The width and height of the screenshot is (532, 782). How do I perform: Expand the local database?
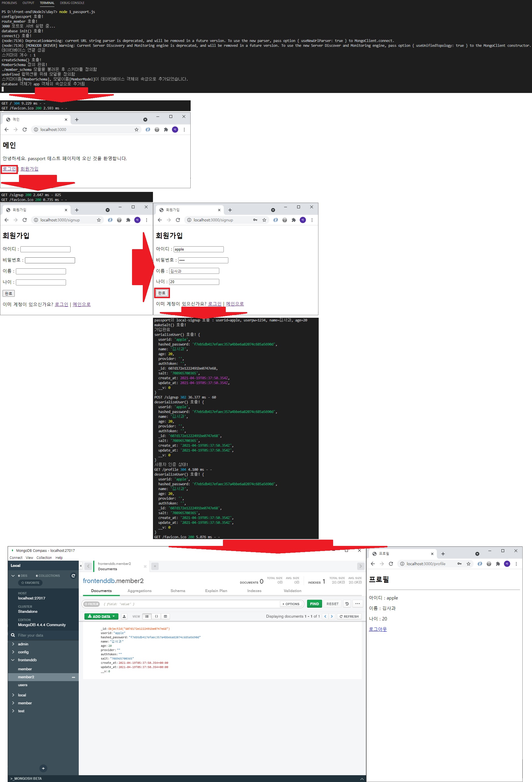click(13, 695)
